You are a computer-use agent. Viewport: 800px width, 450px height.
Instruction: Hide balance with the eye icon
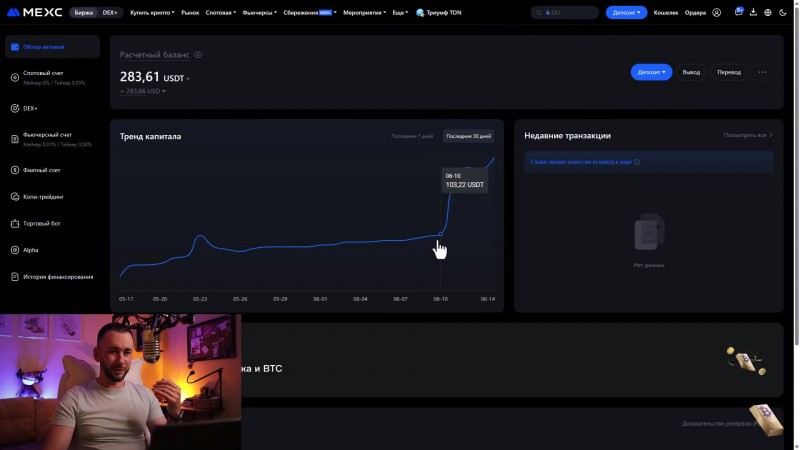click(x=198, y=55)
